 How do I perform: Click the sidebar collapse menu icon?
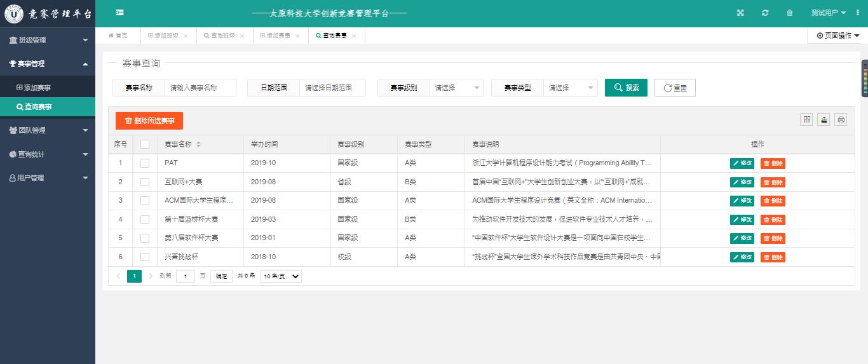pos(120,13)
